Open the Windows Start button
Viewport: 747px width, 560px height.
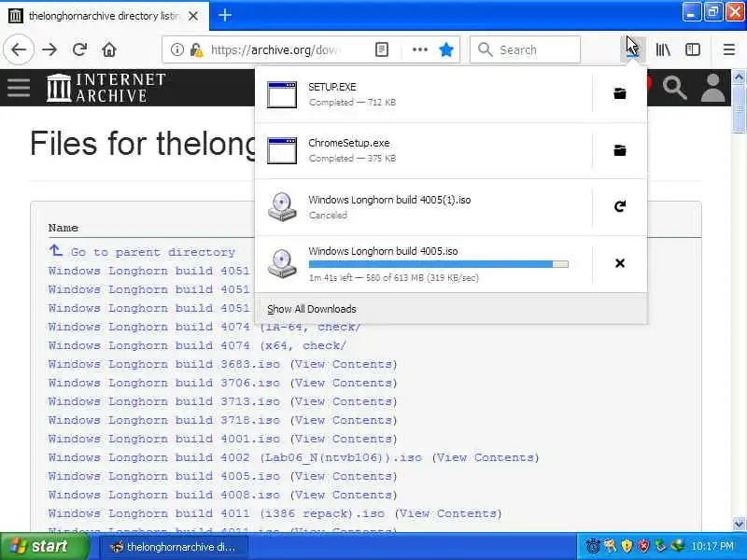pos(45,546)
